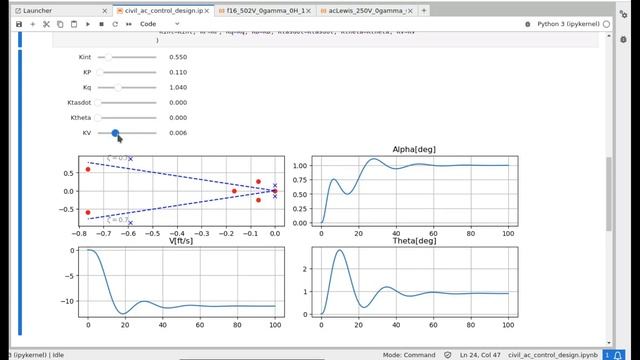Click Ln 24, Col 47 in status bar
640x360 pixels.
pyautogui.click(x=480, y=355)
